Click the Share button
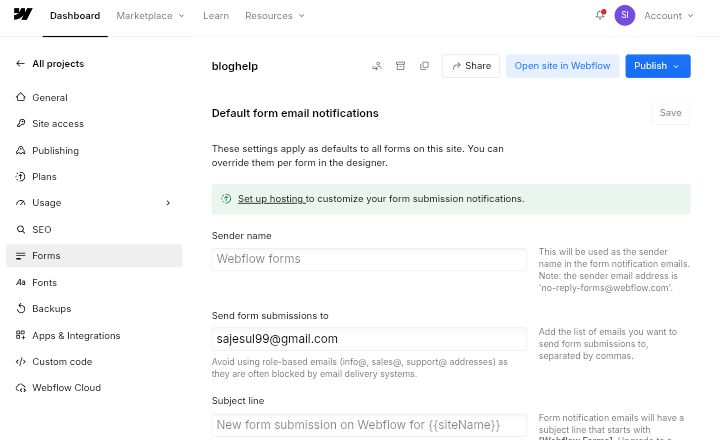The image size is (720, 440). [x=471, y=66]
